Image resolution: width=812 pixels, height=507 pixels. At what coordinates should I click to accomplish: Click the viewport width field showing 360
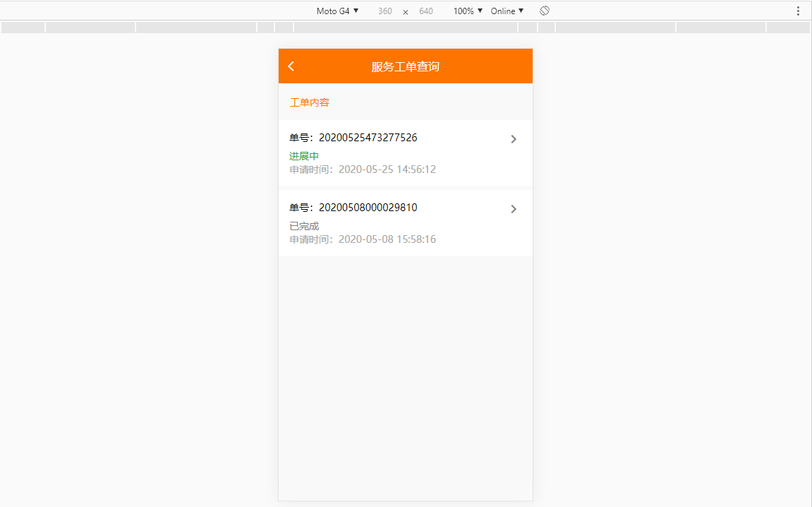tap(385, 11)
